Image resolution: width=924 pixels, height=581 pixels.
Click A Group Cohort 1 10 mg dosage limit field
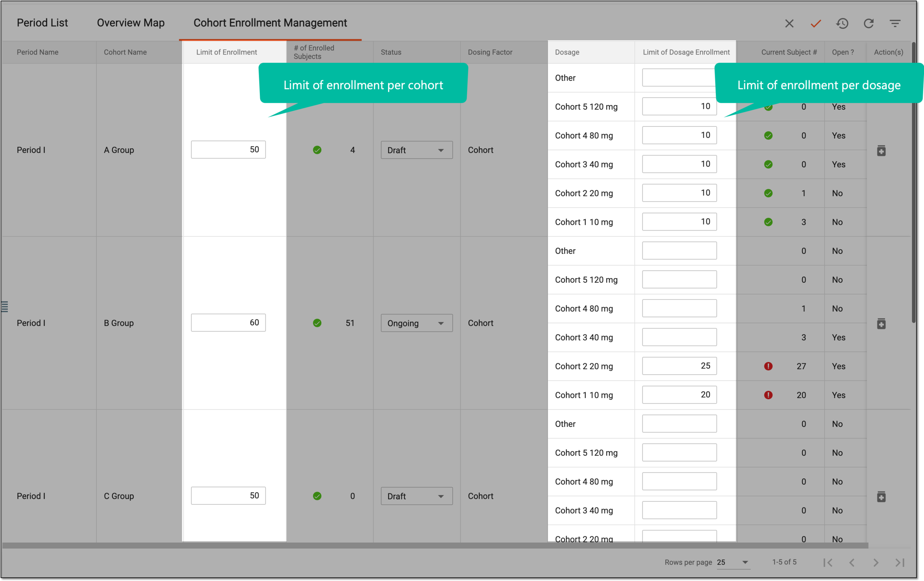[x=679, y=221]
